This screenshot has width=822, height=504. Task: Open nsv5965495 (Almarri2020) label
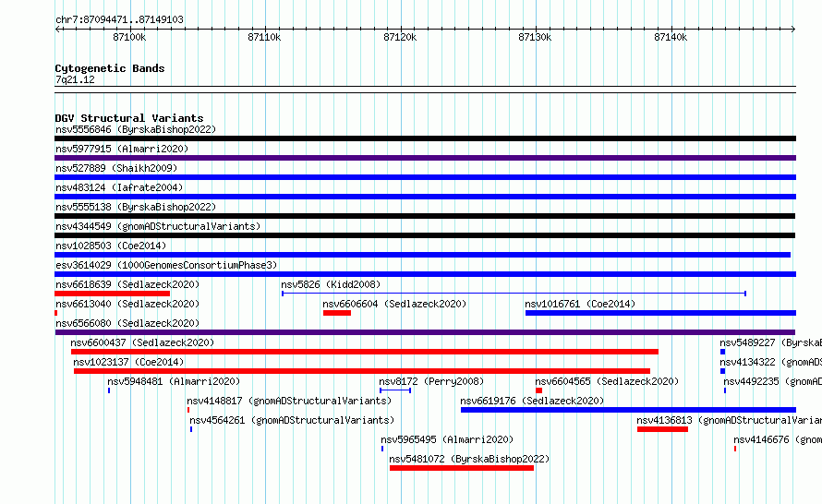tap(447, 439)
